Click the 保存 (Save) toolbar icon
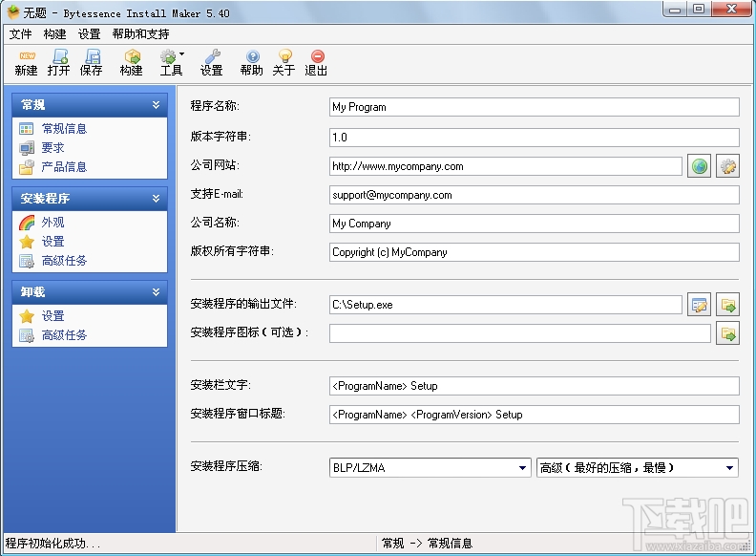This screenshot has height=556, width=756. click(91, 63)
